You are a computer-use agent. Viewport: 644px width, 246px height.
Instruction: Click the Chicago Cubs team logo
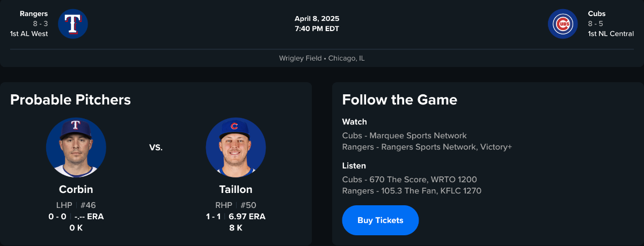(x=562, y=24)
